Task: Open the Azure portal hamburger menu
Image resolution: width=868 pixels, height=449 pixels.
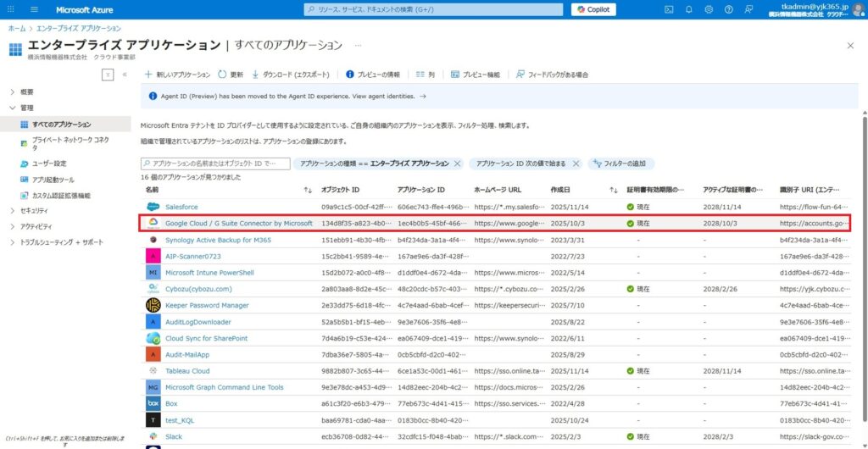Action: [x=34, y=9]
